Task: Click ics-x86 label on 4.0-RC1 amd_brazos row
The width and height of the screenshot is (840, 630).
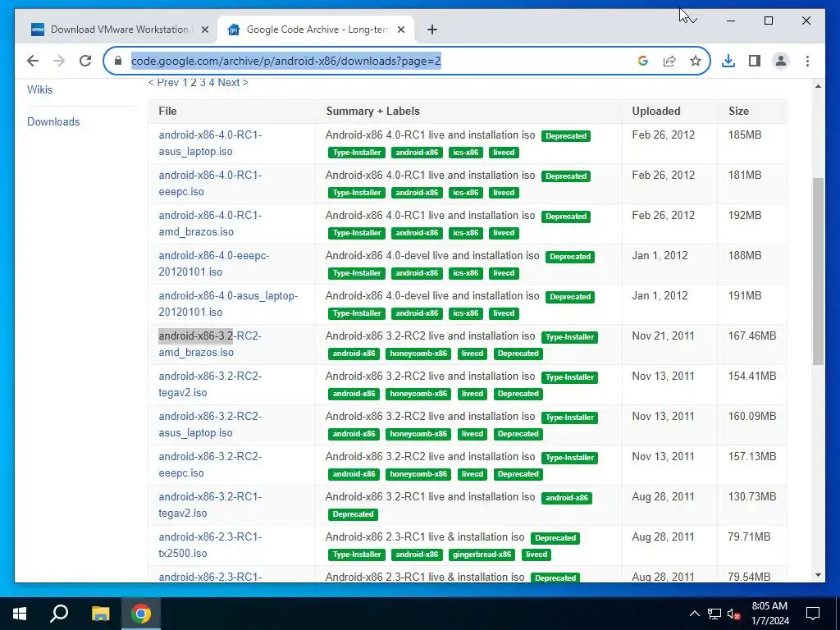Action: point(466,233)
